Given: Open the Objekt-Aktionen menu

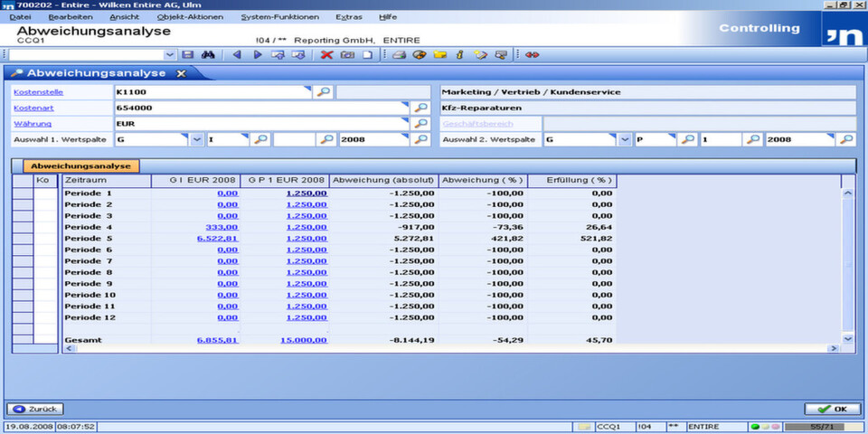Looking at the screenshot, I should (190, 17).
